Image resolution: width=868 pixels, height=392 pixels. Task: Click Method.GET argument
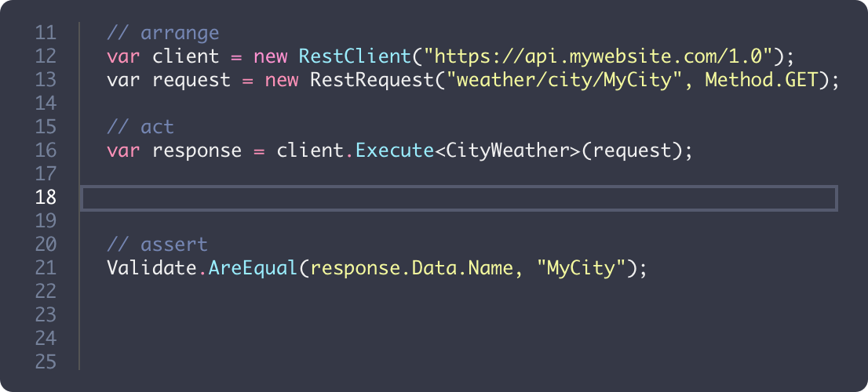pos(761,80)
